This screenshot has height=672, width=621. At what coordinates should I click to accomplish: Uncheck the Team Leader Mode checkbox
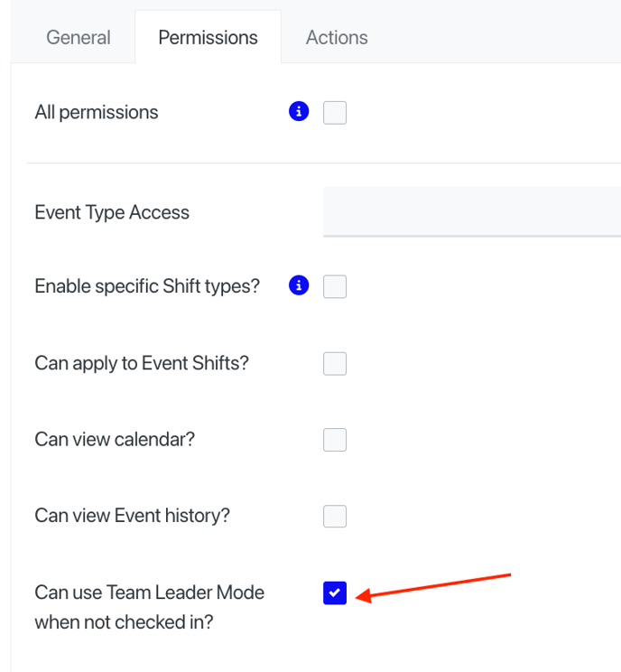tap(335, 593)
